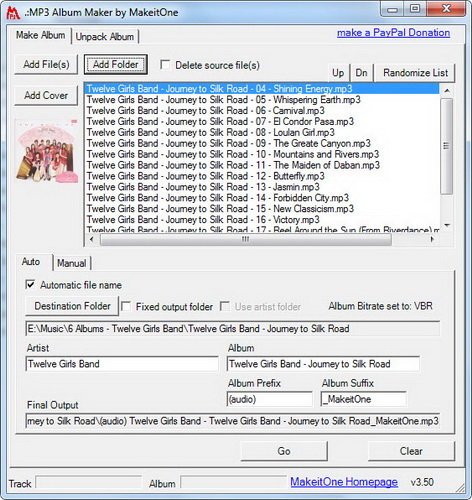Open the Make Album tab
Viewport: 472px width, 500px height.
[x=41, y=35]
